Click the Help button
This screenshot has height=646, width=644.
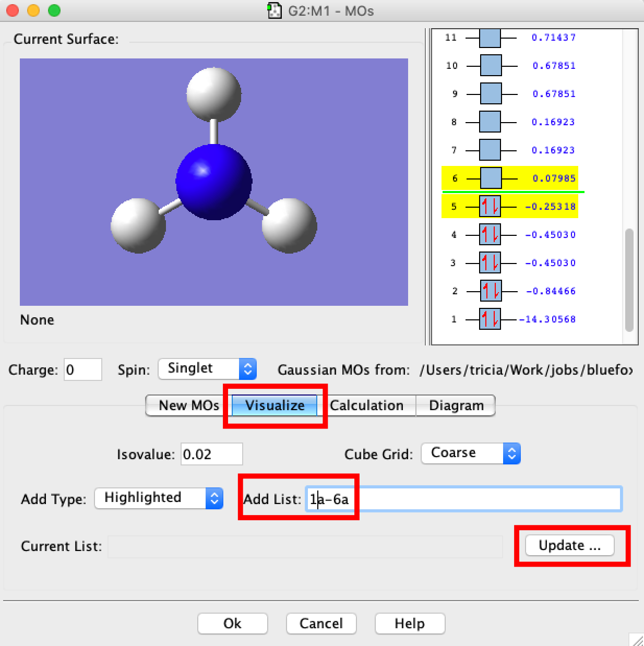pyautogui.click(x=409, y=624)
